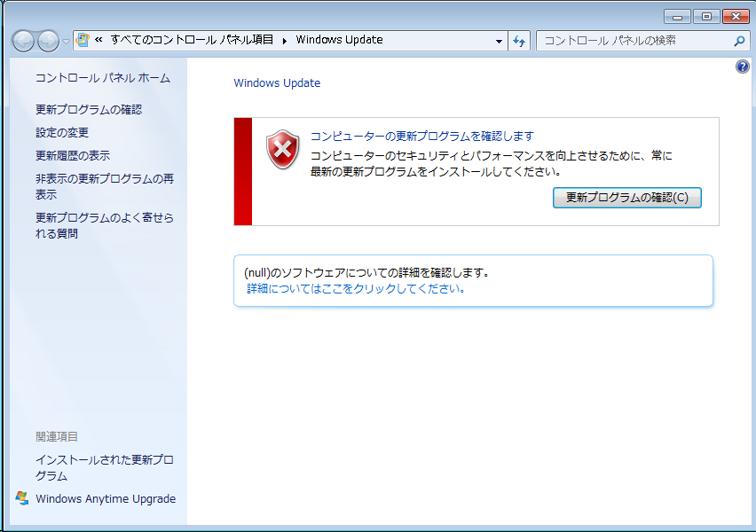Click コンピューターの更新プログラムを確認します heading
756x532 pixels.
coord(421,137)
